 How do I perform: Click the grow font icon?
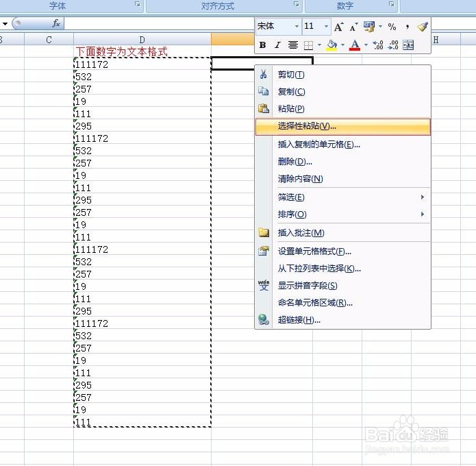click(x=339, y=27)
